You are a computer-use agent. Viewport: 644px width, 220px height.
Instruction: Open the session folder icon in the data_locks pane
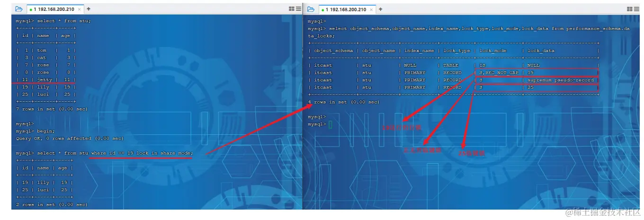tap(311, 9)
